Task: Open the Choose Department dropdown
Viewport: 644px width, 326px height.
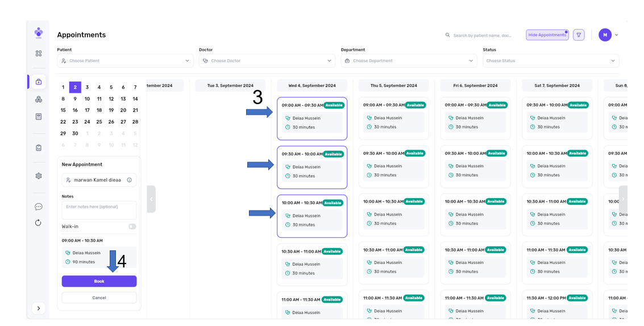Action: [x=409, y=61]
